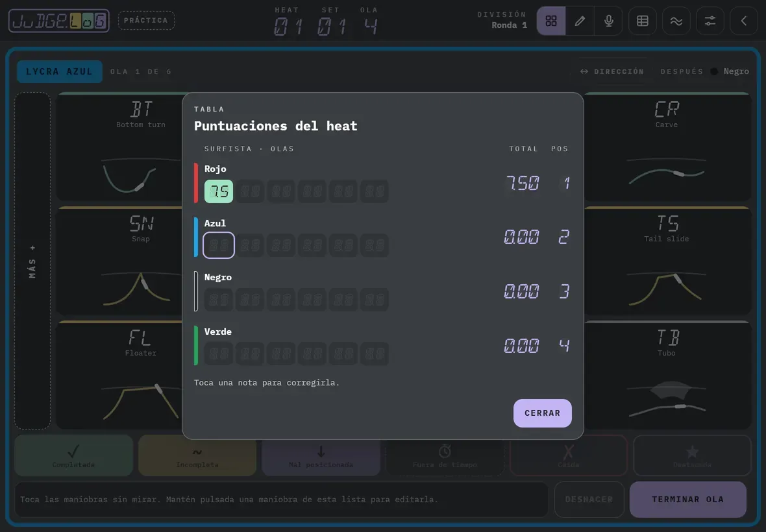
Task: Switch to the grid maneuver pad view
Action: [x=551, y=21]
